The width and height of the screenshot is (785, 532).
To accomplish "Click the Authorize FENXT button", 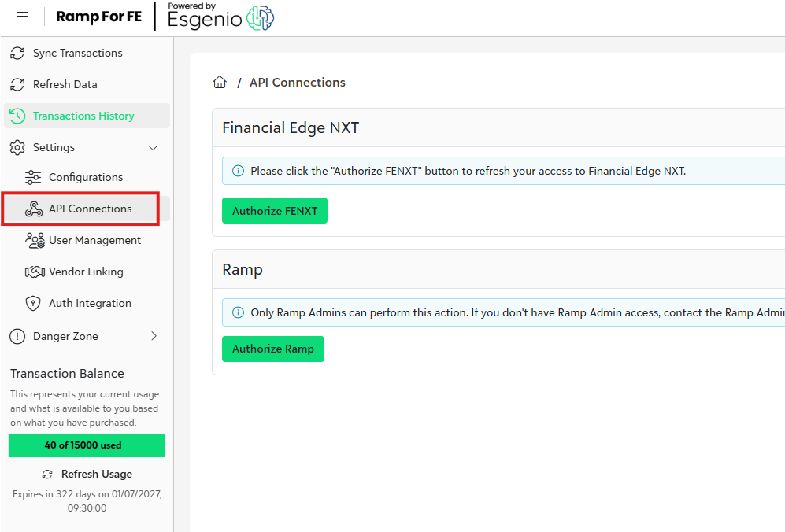I will pos(275,211).
